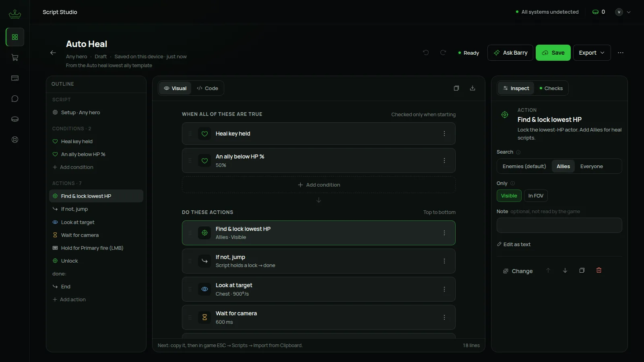Screen dimensions: 644x362
Task: Click the Note input field
Action: pos(559,225)
